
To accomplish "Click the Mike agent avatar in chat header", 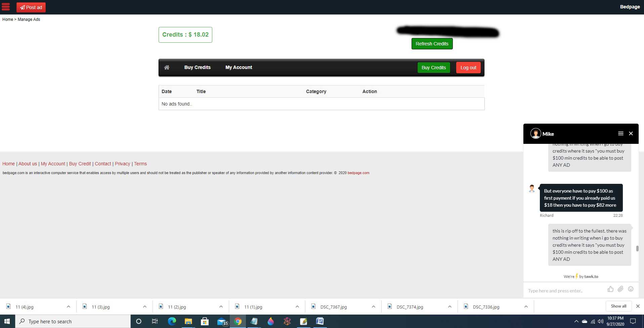I will (x=535, y=133).
